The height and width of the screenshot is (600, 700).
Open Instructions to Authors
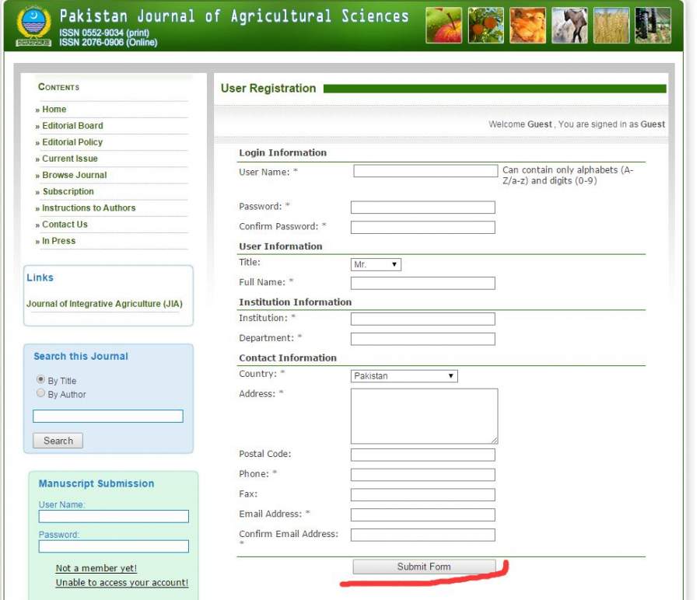coord(89,208)
